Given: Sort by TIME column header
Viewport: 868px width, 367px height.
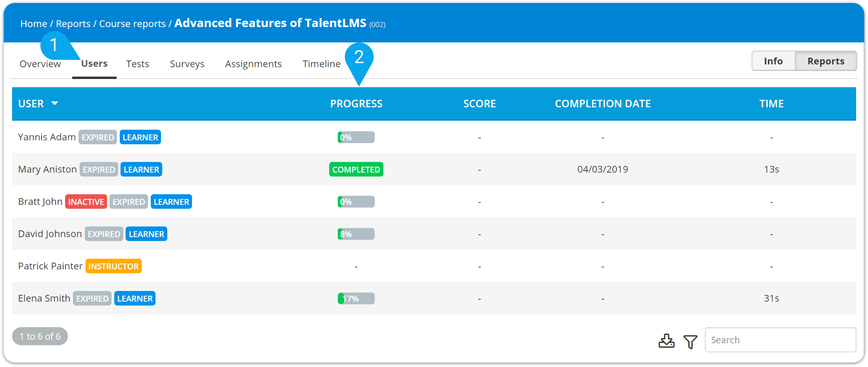Looking at the screenshot, I should coord(771,104).
